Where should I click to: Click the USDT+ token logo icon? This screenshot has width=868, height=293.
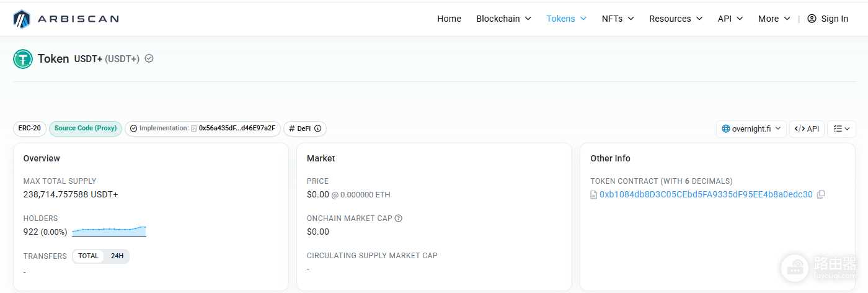tap(23, 59)
